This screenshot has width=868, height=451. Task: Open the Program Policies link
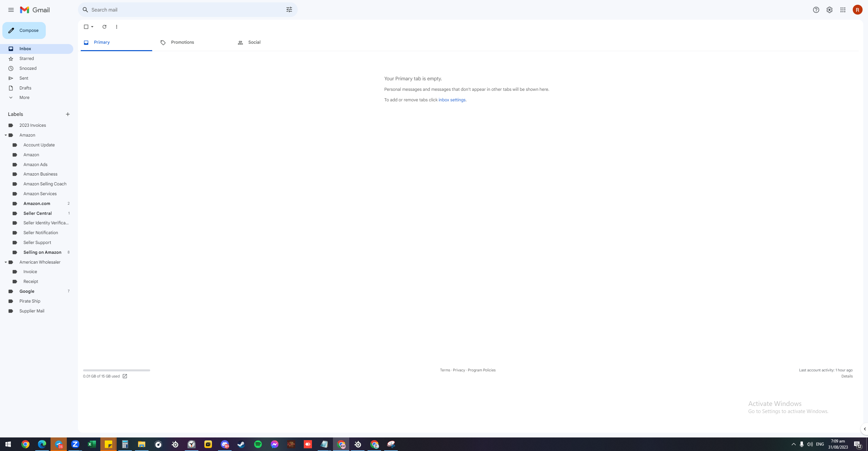481,370
